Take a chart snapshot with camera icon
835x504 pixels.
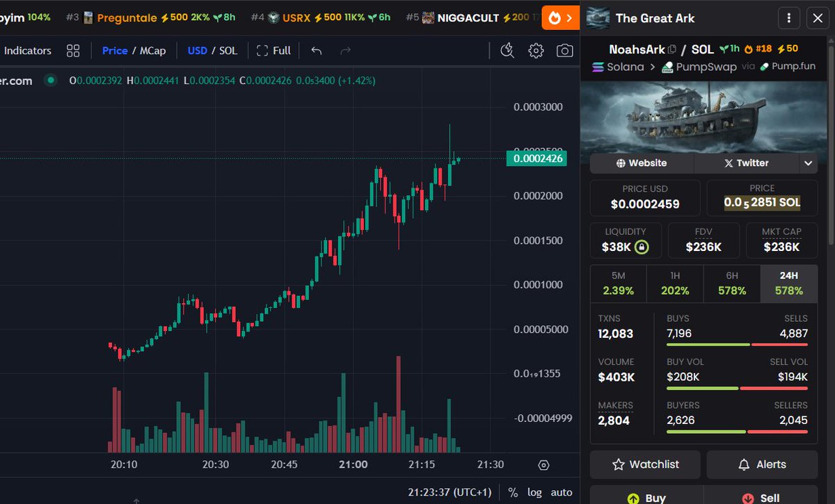coord(565,51)
